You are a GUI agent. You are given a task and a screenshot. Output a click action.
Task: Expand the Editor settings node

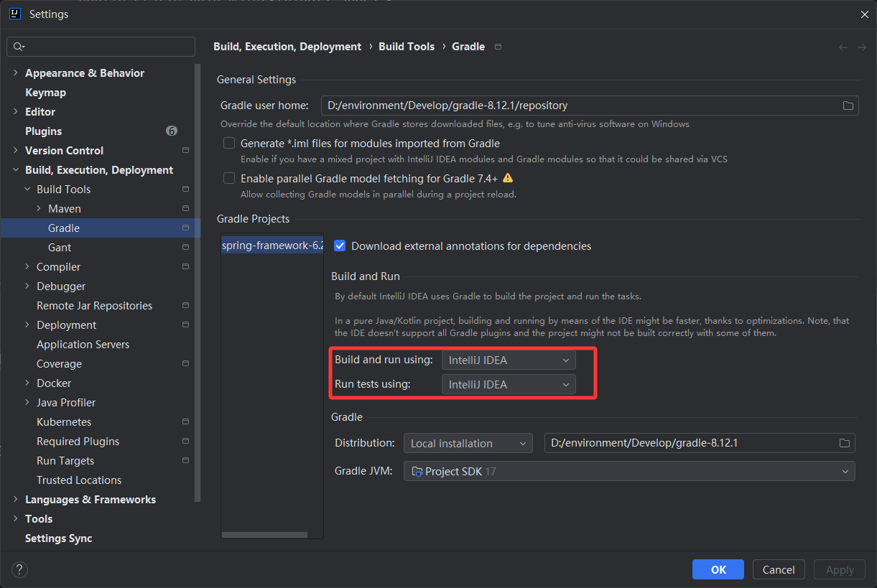click(16, 112)
